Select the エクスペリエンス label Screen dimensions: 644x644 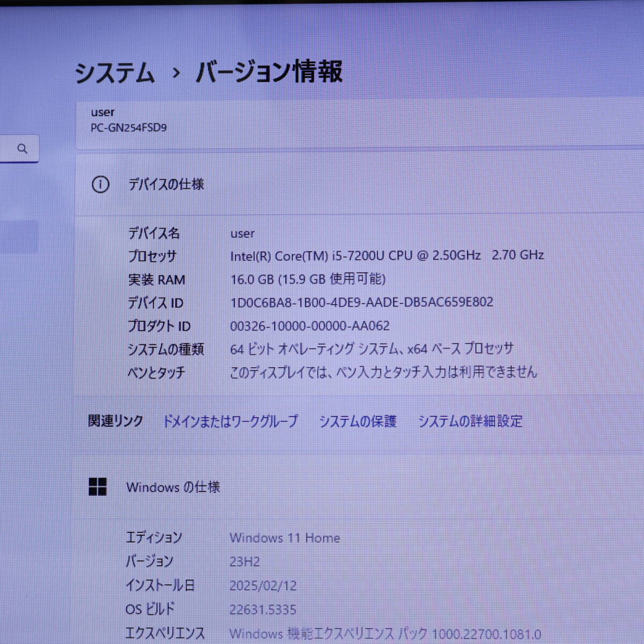click(165, 633)
